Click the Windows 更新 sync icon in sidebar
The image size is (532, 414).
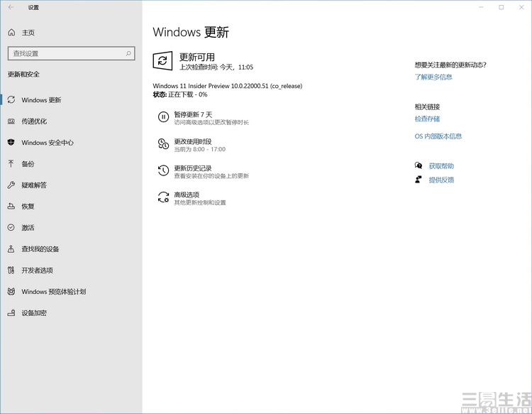pos(11,100)
